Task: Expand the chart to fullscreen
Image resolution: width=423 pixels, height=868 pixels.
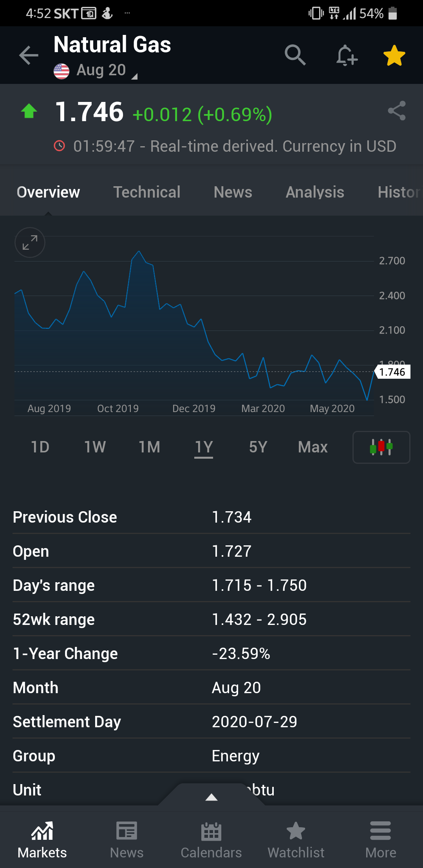Action: tap(30, 242)
